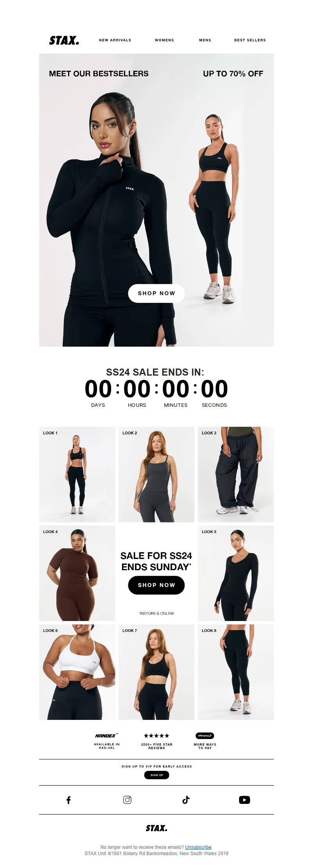
Task: Click the footer STAX logo
Action: click(x=156, y=828)
